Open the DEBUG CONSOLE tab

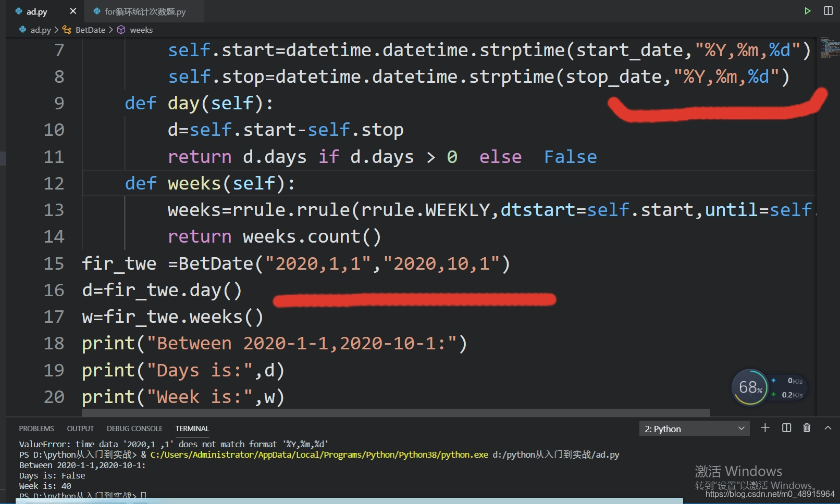[134, 429]
